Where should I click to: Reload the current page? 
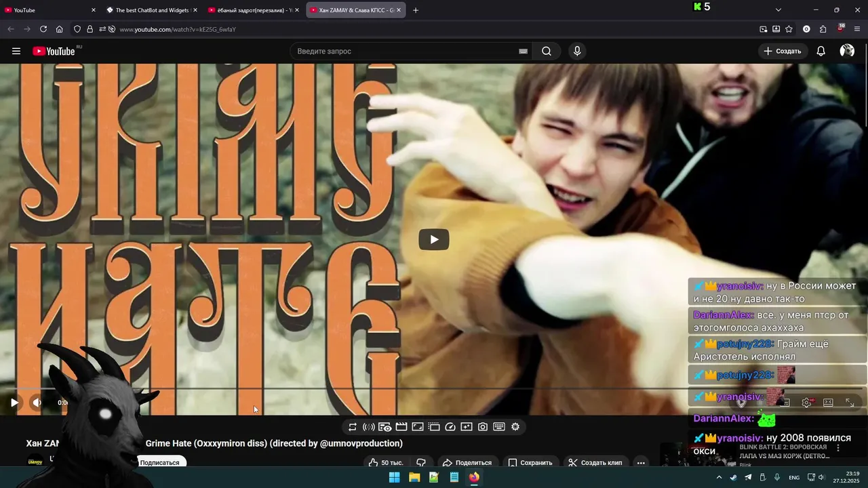43,29
